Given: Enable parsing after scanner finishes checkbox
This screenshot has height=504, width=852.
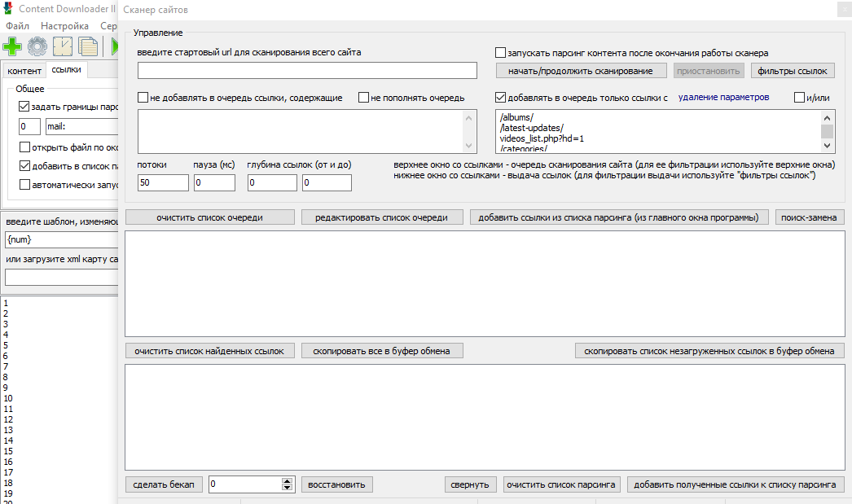Looking at the screenshot, I should 501,53.
